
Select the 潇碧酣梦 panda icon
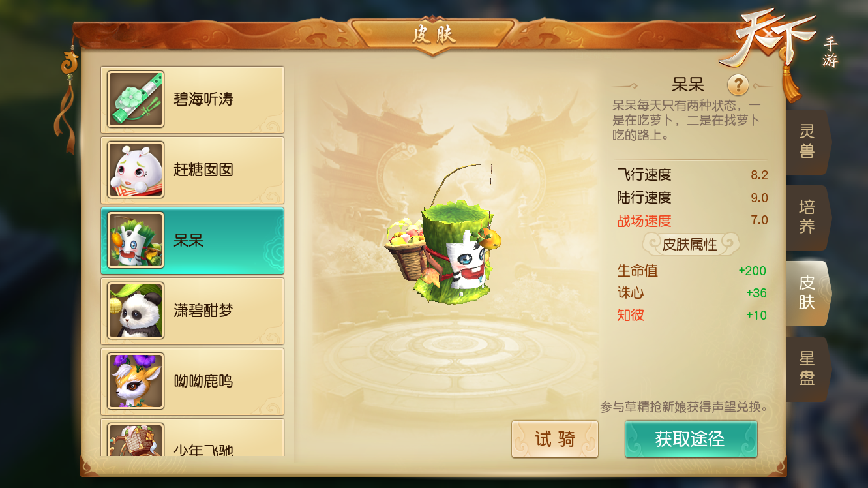coord(136,311)
